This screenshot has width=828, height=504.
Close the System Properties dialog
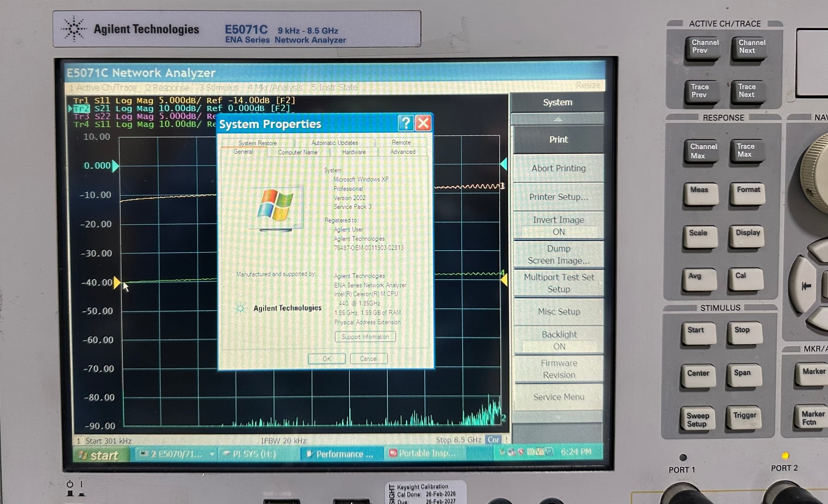[x=423, y=123]
